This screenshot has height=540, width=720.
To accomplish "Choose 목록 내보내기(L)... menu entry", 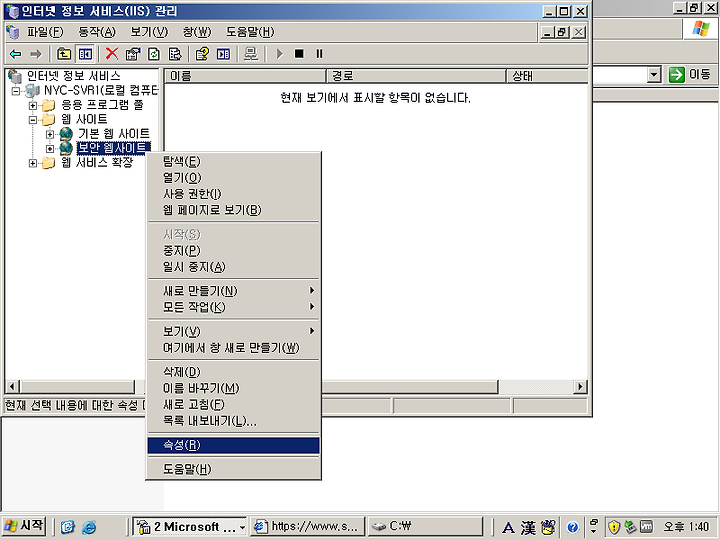I will point(233,420).
